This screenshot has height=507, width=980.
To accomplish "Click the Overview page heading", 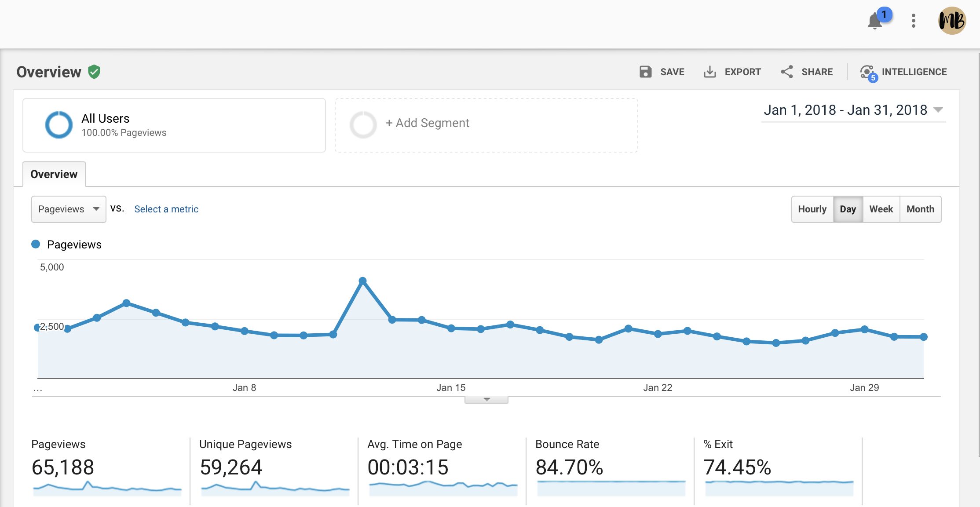I will [x=49, y=72].
